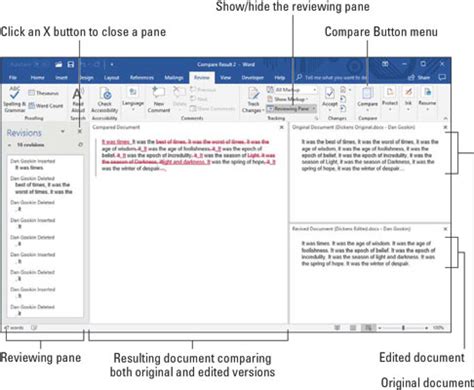Open the Language menu
Screen dimensions: 474x390
point(133,99)
